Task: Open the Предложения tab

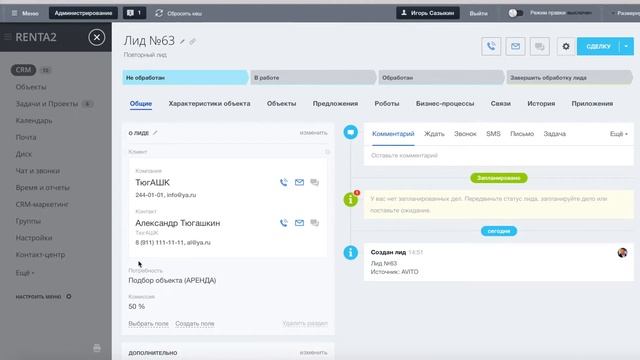Action: click(335, 104)
